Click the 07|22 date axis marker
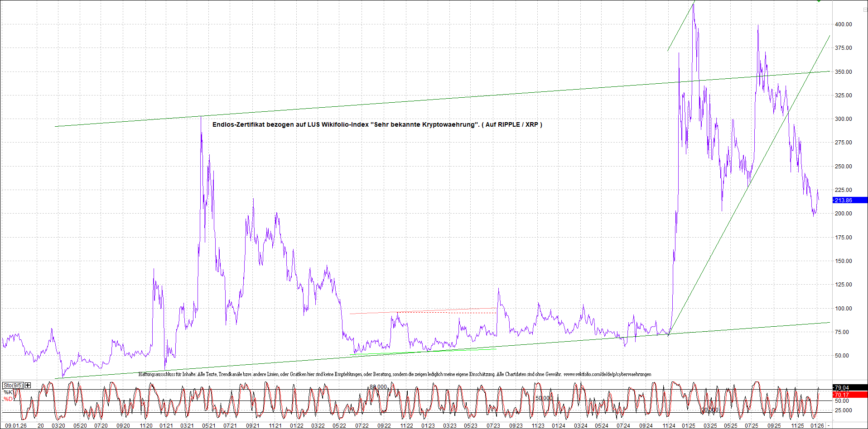 coord(362,425)
